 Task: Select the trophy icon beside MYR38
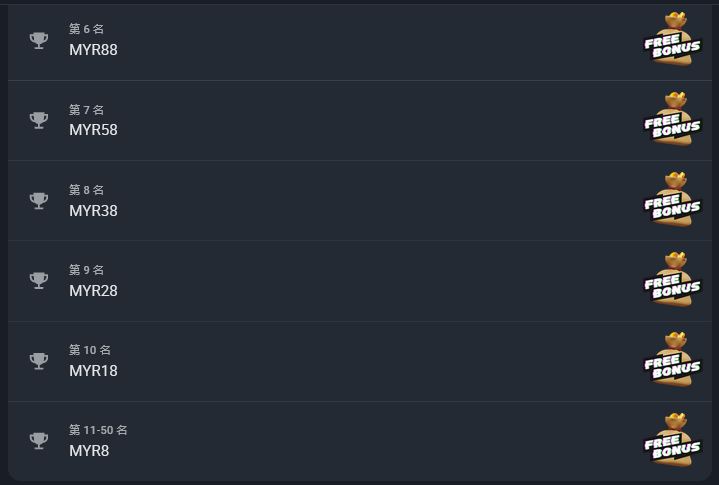click(x=39, y=200)
